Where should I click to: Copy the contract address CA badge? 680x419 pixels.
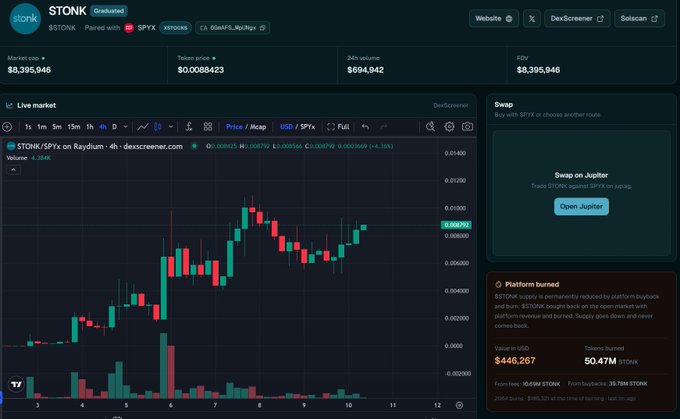[x=232, y=28]
